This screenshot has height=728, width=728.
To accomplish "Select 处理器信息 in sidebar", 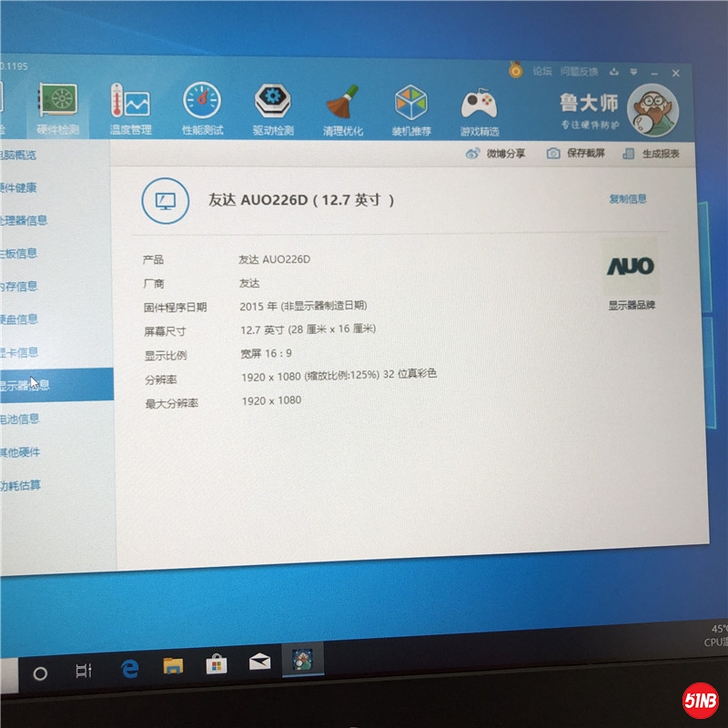I will pyautogui.click(x=24, y=220).
